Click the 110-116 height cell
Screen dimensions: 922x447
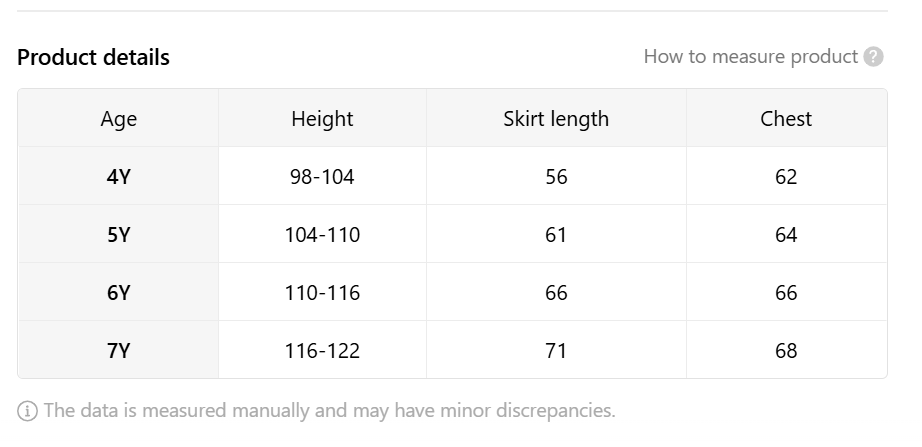pos(322,292)
